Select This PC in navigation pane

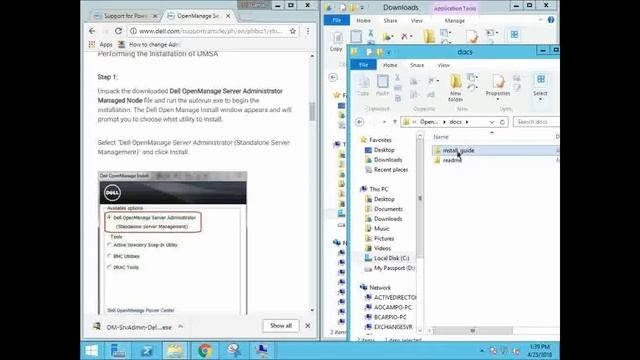point(378,189)
